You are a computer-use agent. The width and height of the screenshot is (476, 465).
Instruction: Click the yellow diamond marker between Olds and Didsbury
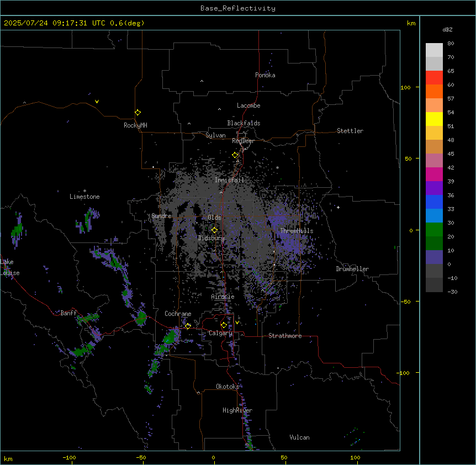214,230
